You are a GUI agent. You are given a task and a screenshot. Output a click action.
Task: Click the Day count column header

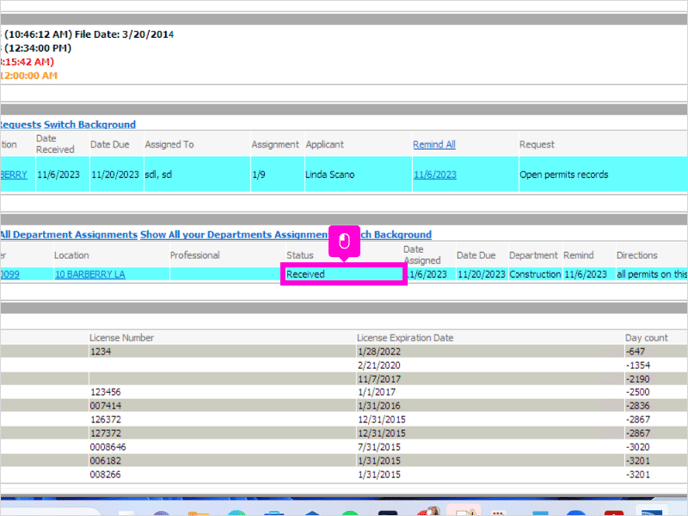tap(646, 338)
